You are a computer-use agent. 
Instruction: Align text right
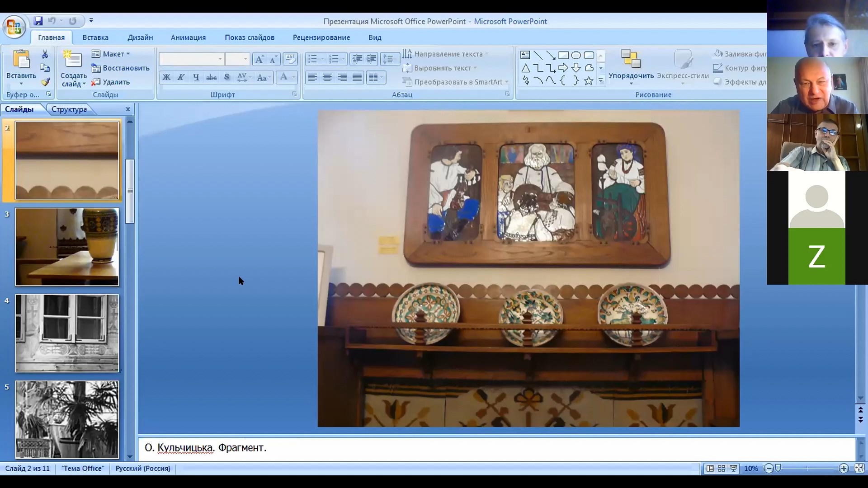[x=342, y=77]
